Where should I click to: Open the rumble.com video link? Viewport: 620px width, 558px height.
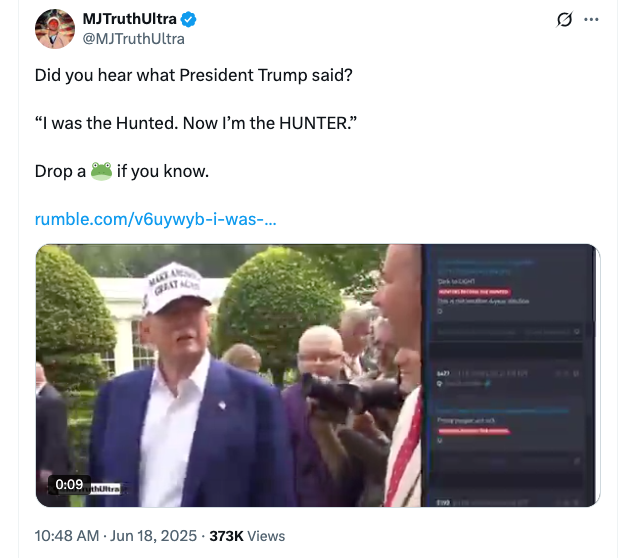[x=155, y=218]
